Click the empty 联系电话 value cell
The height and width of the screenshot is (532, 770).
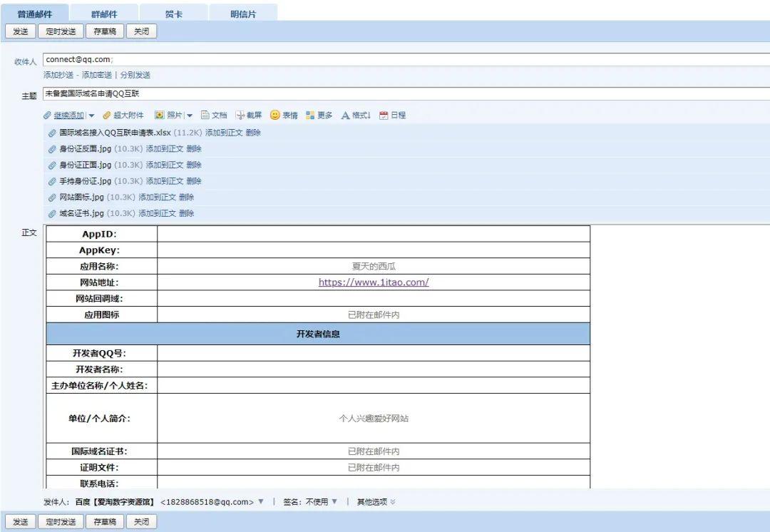tap(374, 482)
